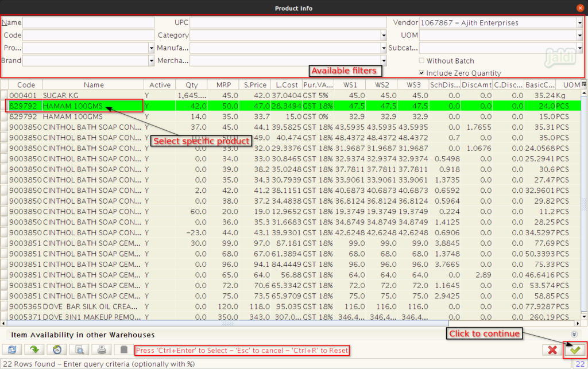Viewport: 588px width, 369px height.
Task: Expand Item Availability in other Warehouses
Action: [574, 334]
